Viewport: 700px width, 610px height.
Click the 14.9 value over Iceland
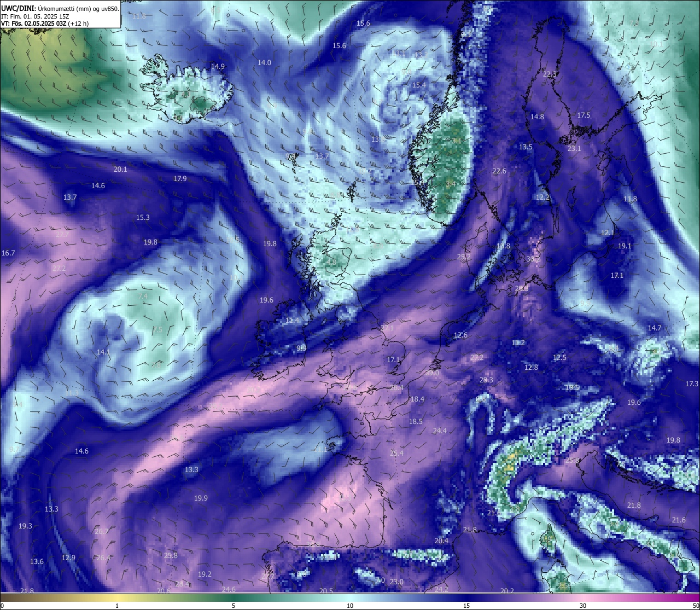[218, 66]
